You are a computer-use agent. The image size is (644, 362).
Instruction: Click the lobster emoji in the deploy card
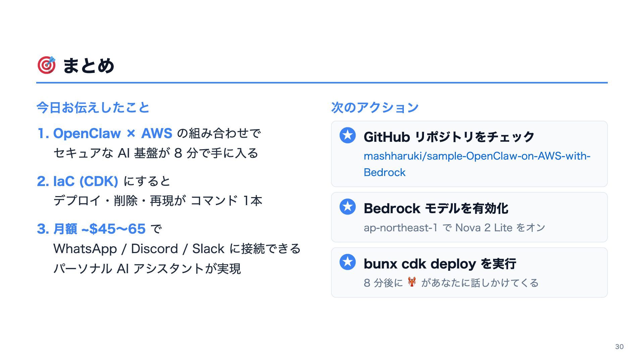412,282
